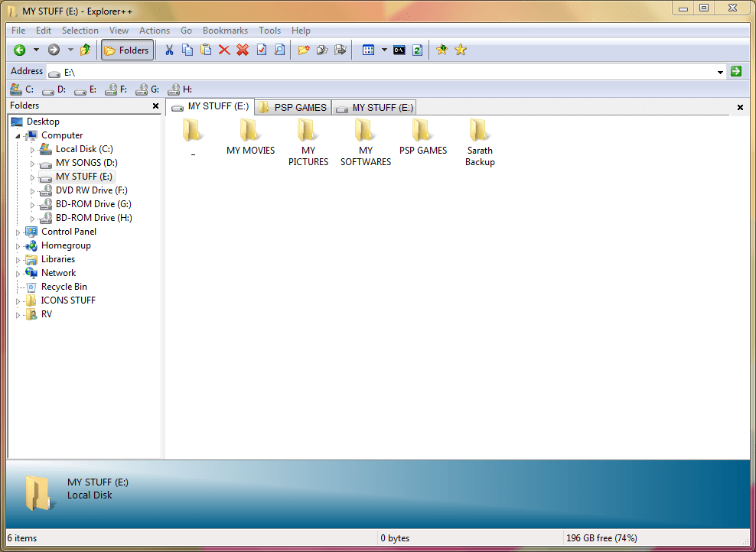Viewport: 756px width, 552px height.
Task: Create a new folder with toolbar icon
Action: tap(304, 50)
